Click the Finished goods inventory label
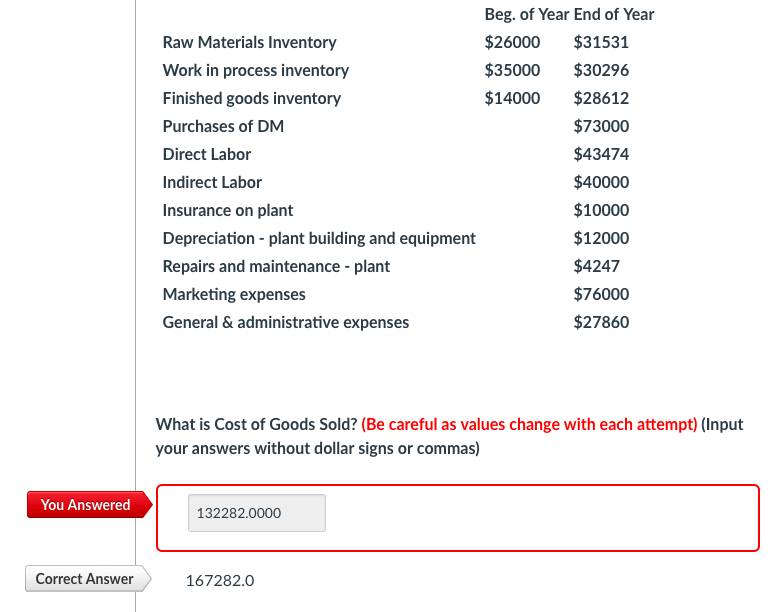This screenshot has width=776, height=612. click(251, 98)
